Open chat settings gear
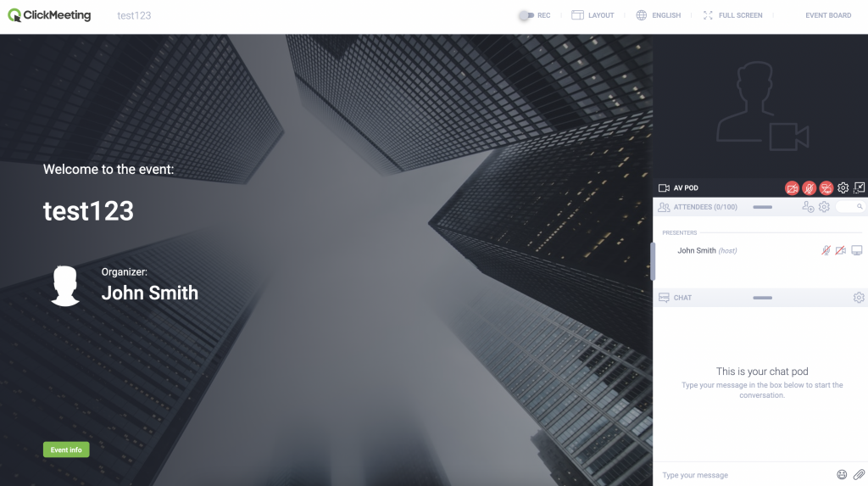 click(x=859, y=298)
